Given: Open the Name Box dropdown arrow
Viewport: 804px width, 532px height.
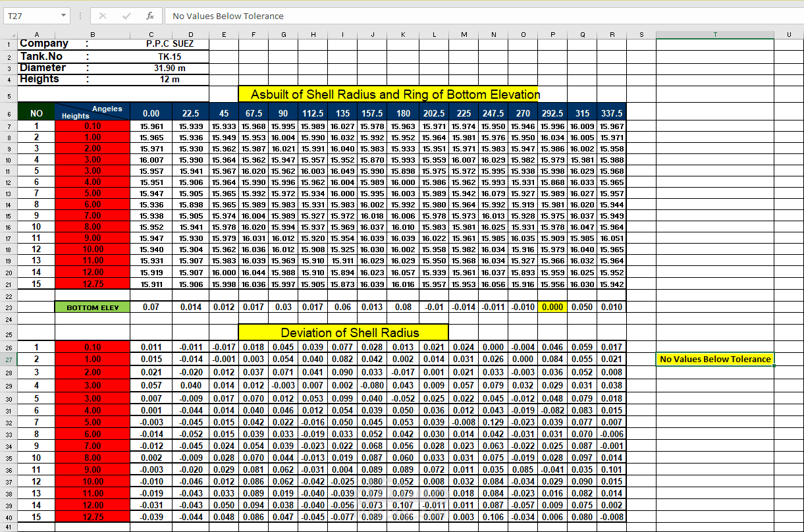Looking at the screenshot, I should tap(63, 16).
